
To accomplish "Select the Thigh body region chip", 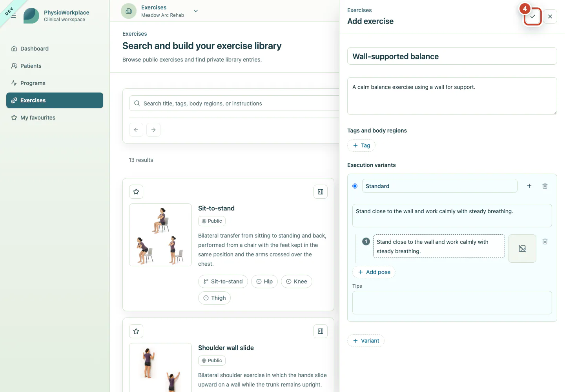I will [x=214, y=298].
